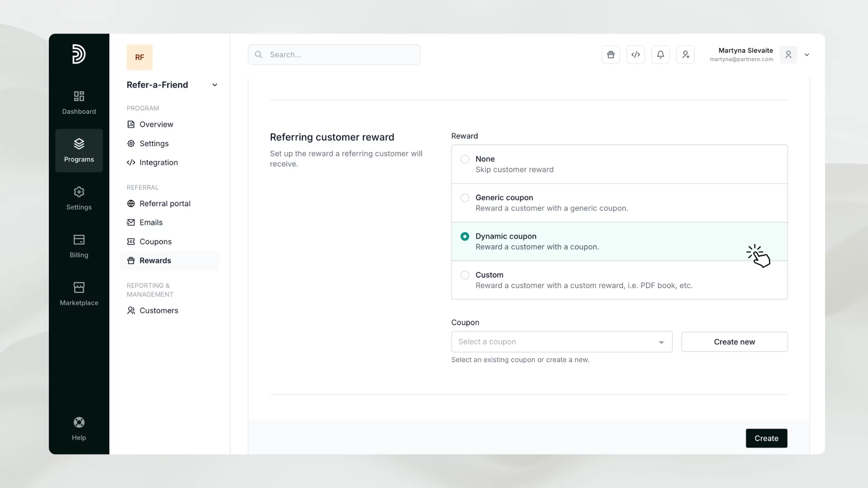Select the Generic coupon radio option
Screen dimensions: 868x488
pyautogui.click(x=465, y=198)
